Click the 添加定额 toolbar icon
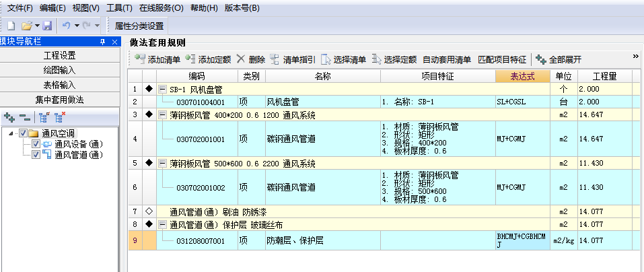 tap(190, 59)
